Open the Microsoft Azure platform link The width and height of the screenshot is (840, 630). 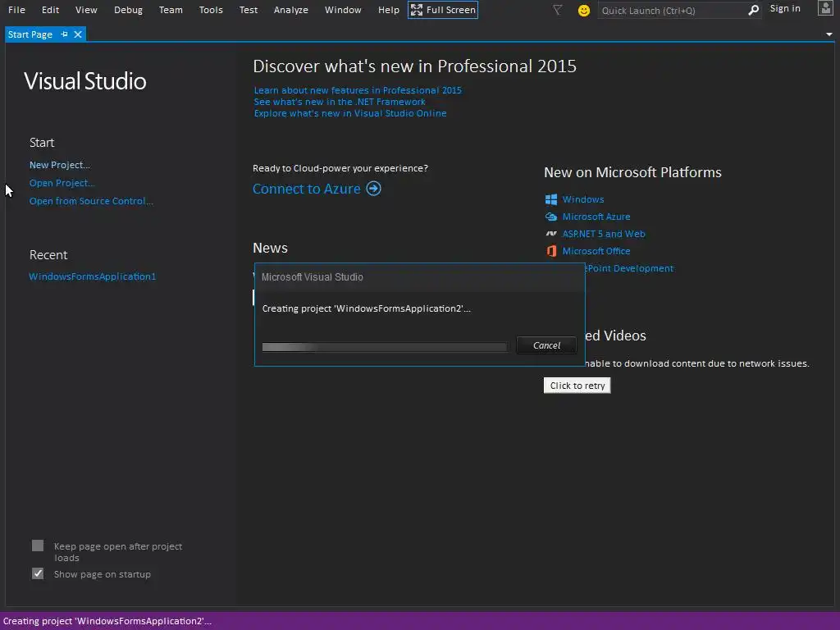[596, 217]
